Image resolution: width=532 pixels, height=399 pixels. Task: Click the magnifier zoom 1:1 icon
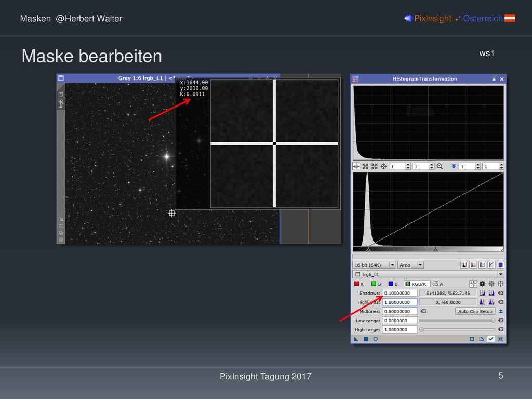point(440,166)
